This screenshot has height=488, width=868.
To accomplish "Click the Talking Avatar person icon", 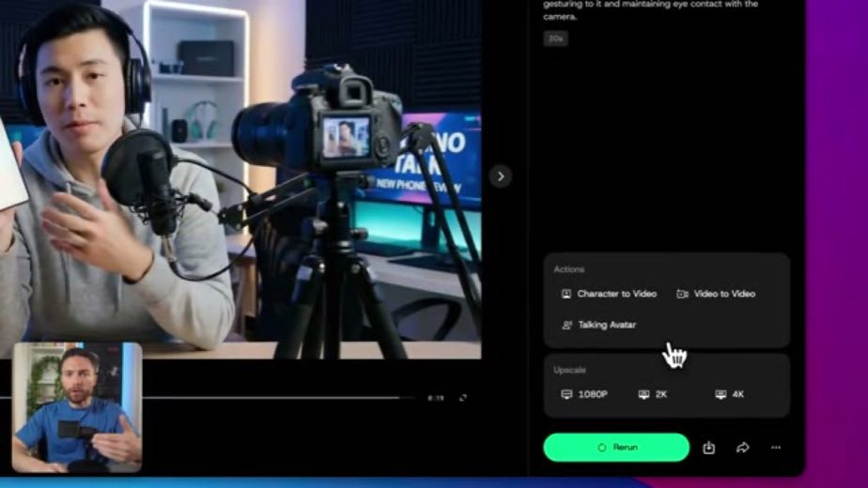I will [566, 325].
